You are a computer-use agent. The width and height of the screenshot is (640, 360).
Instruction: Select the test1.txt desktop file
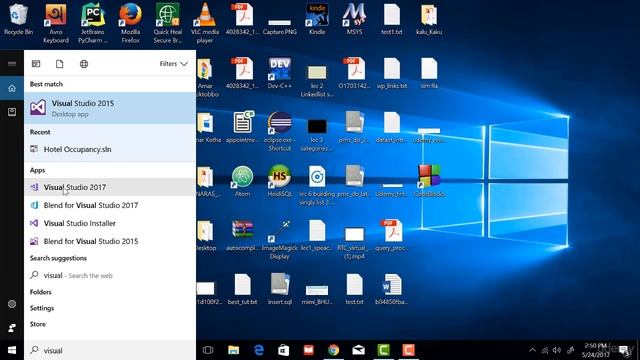tap(392, 20)
